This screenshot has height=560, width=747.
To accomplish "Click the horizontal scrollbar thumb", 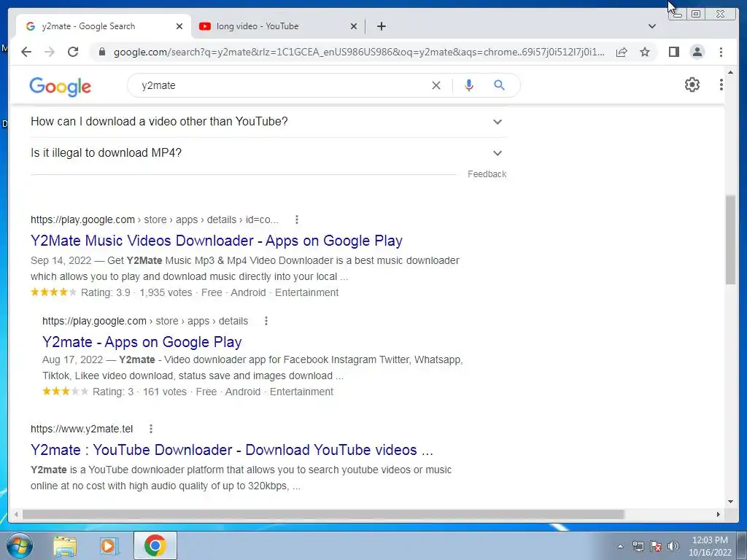I will point(323,514).
